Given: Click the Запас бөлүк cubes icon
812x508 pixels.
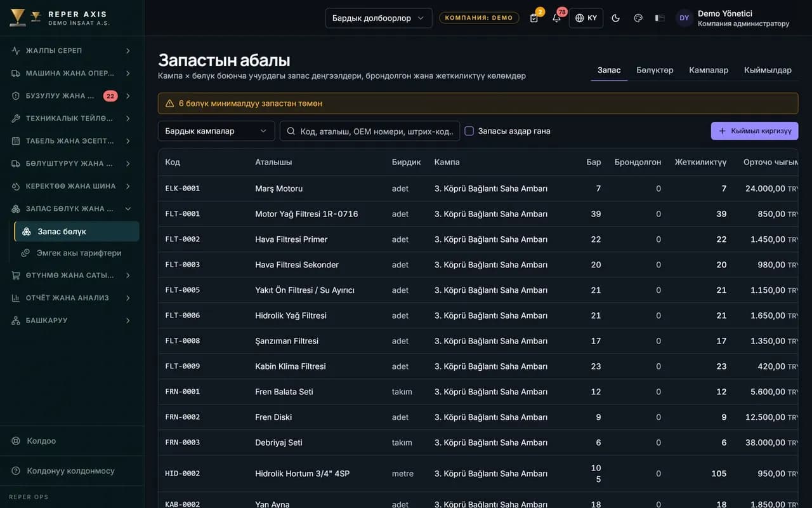Looking at the screenshot, I should click(26, 231).
